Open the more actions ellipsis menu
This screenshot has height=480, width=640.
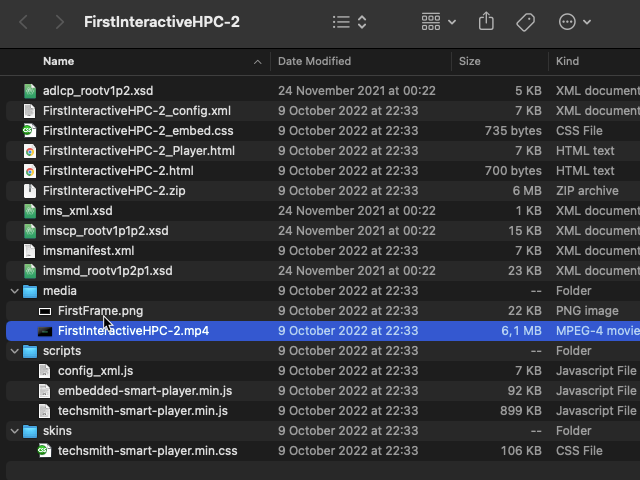[575, 22]
